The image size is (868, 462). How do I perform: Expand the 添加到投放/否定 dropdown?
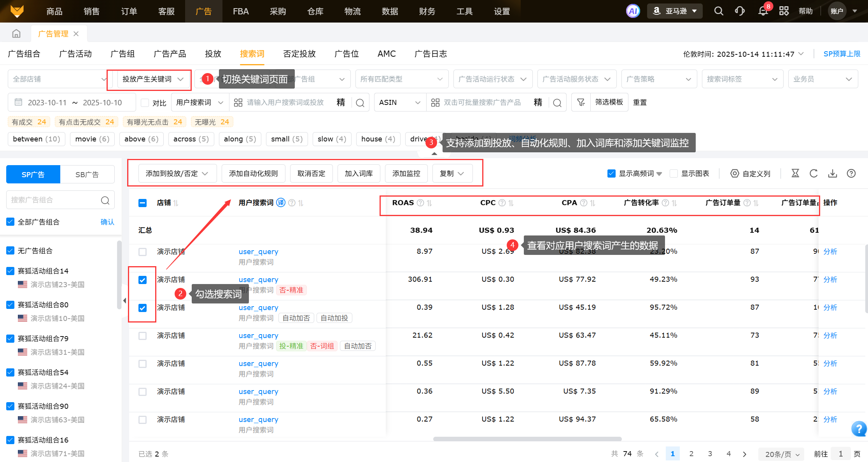(x=177, y=173)
